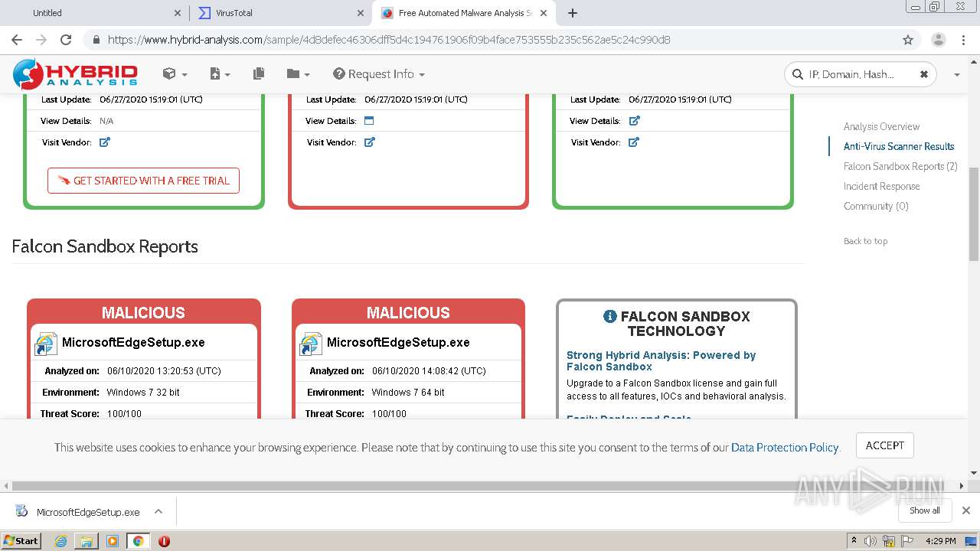Click Show all downloads button

click(x=925, y=510)
